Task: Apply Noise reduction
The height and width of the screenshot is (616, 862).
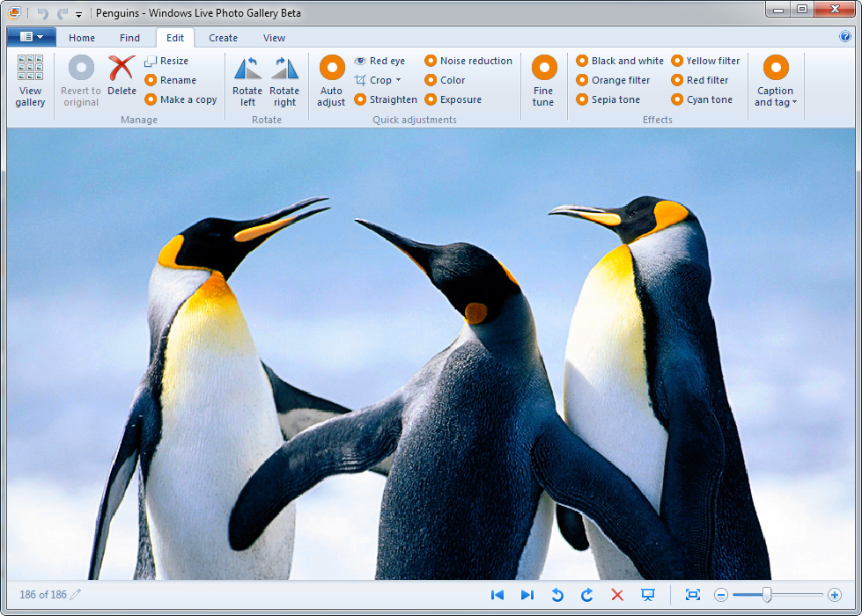Action: tap(468, 61)
